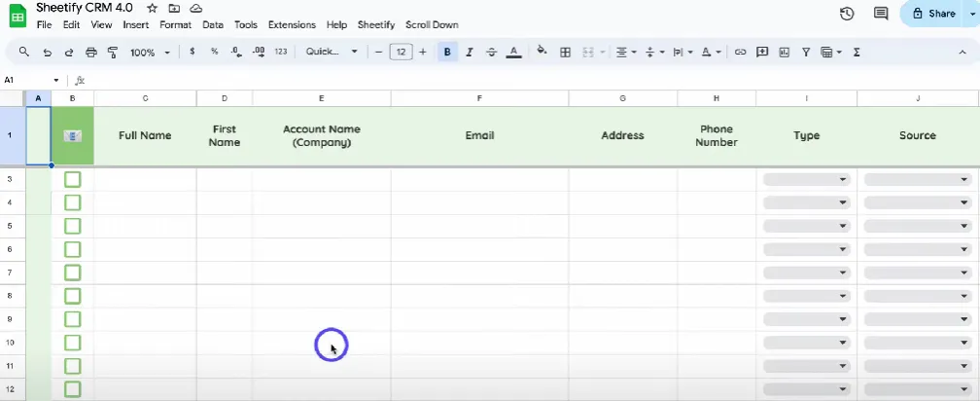Screen dimensions: 980x401
Task: Undo the last action
Action: click(x=47, y=53)
